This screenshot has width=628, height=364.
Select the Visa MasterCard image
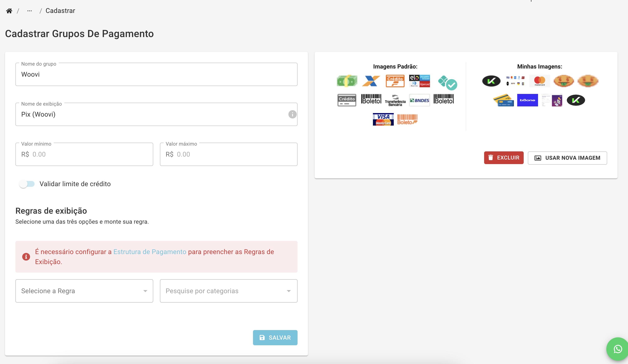pos(383,119)
